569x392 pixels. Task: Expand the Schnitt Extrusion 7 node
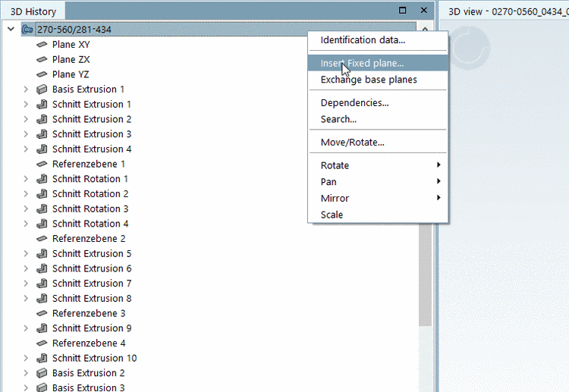[x=26, y=284]
